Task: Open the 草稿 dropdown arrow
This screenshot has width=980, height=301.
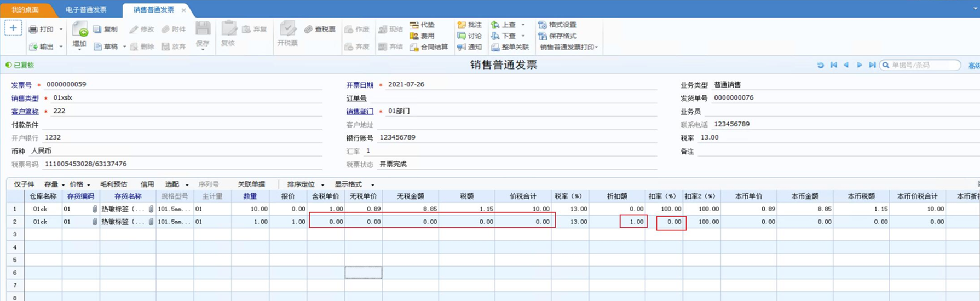Action: (x=124, y=47)
